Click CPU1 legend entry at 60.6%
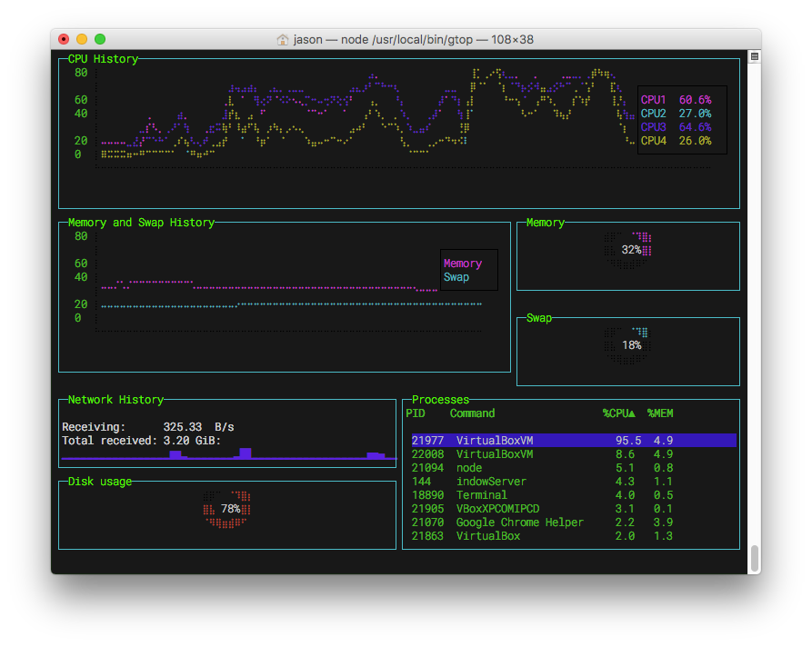The width and height of the screenshot is (812, 647). click(676, 99)
